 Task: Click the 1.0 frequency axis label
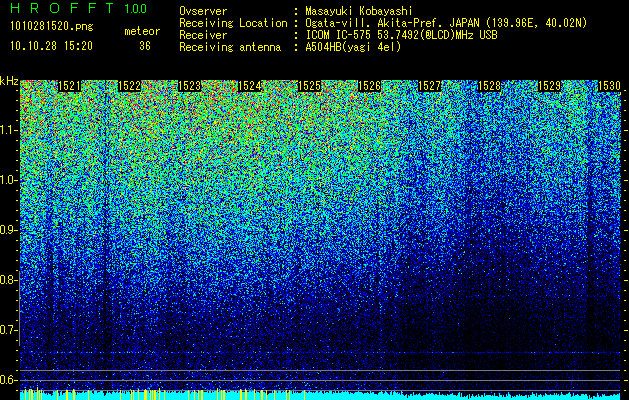9,180
